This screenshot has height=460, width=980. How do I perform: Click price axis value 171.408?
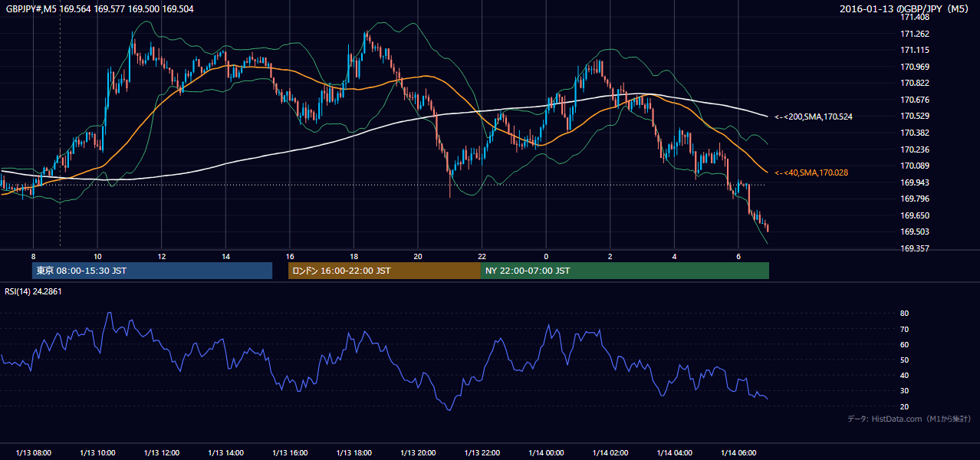click(915, 17)
